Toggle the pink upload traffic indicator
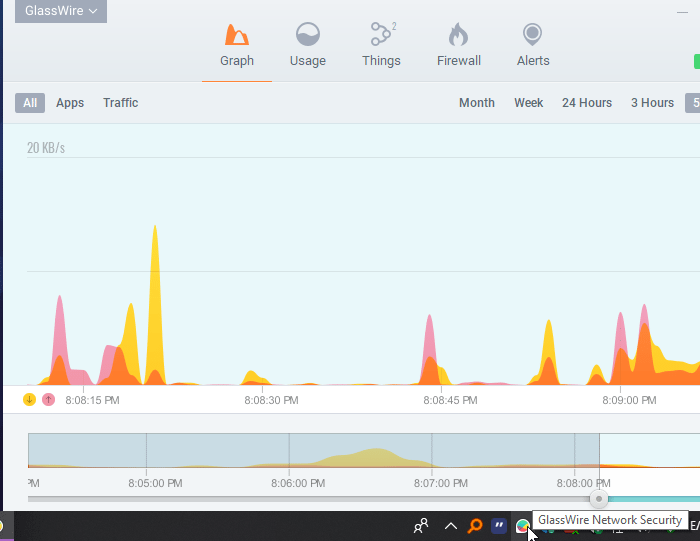This screenshot has height=541, width=700. click(x=49, y=399)
